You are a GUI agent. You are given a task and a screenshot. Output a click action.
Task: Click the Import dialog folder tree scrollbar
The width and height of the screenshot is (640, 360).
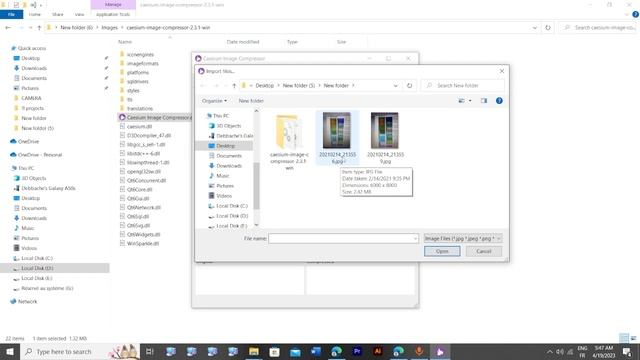point(256,186)
